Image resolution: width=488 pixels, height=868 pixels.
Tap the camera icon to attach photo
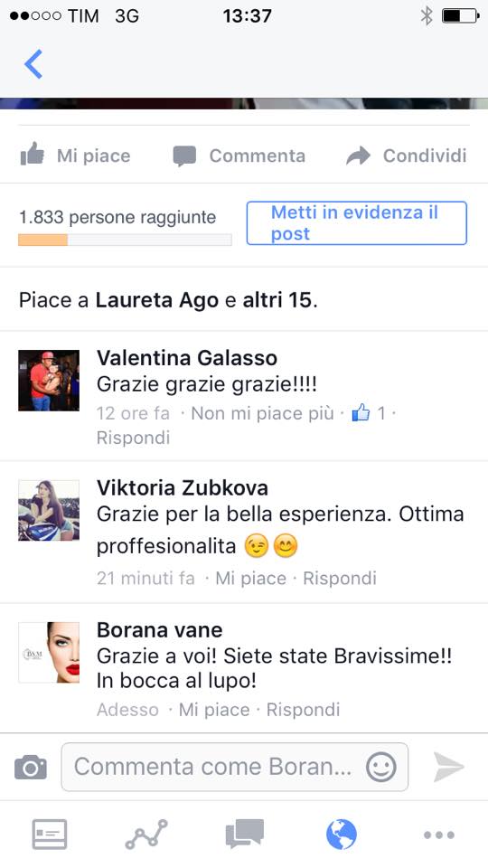[x=31, y=768]
